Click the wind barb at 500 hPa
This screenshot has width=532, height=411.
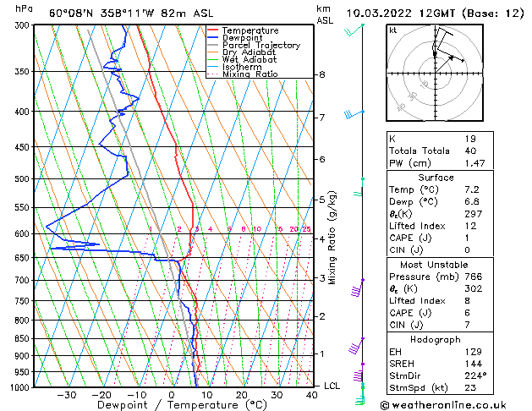pyautogui.click(x=359, y=187)
